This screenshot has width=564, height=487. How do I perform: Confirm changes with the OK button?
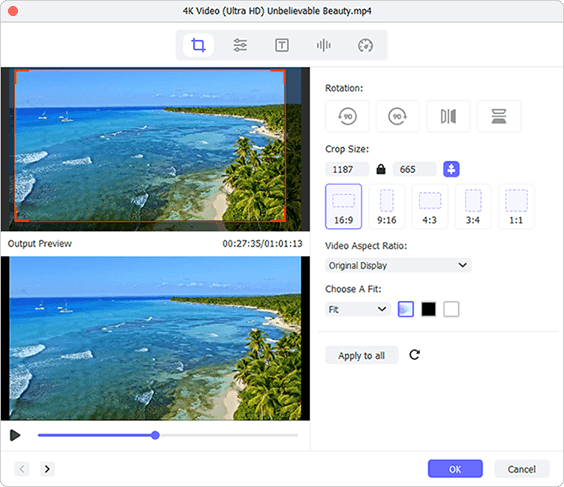[455, 469]
